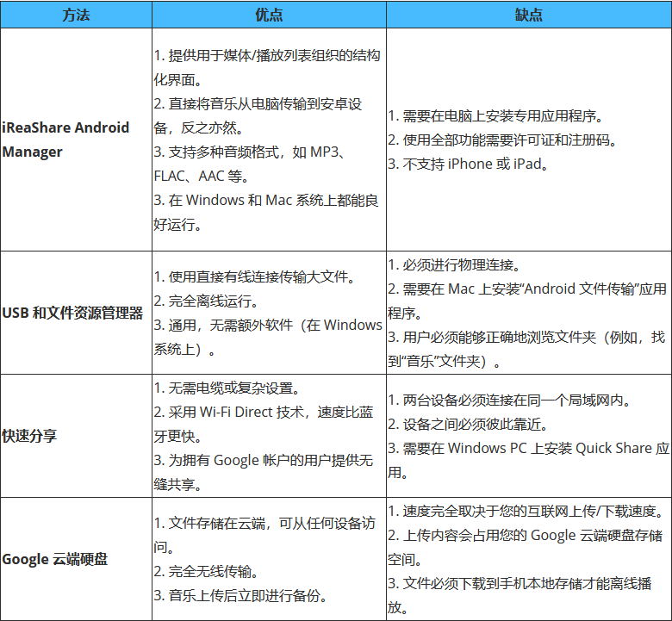Select the Google 云端硬盘 row label
The image size is (672, 621).
pyautogui.click(x=55, y=559)
